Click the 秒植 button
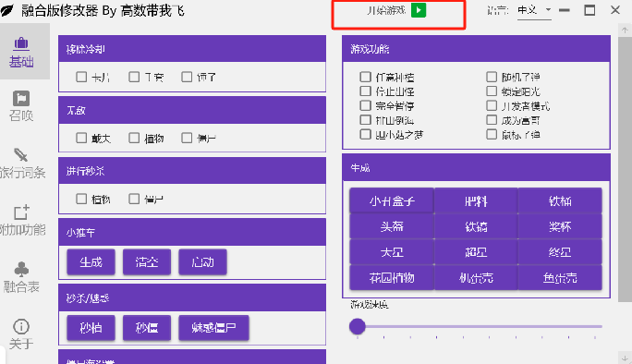 click(x=91, y=328)
